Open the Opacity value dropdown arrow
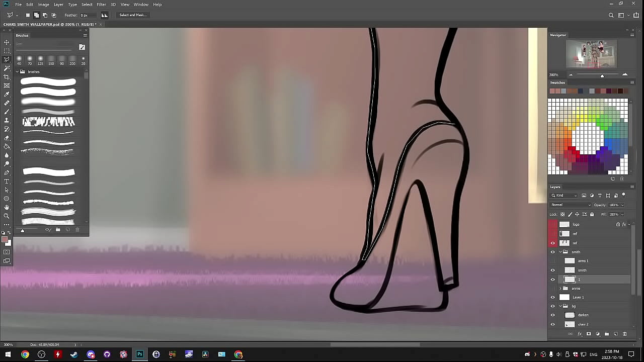This screenshot has width=644, height=362. [x=622, y=205]
